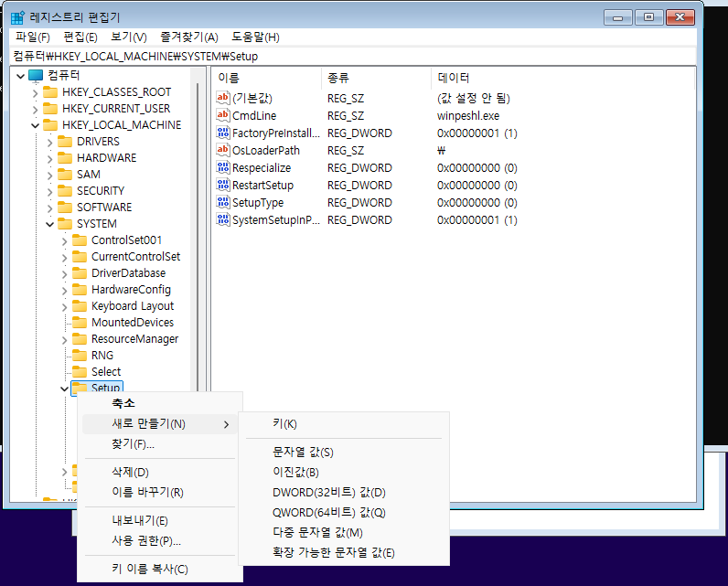Expand the HARDWARE key arrow
This screenshot has height=586, width=728.
tap(49, 159)
